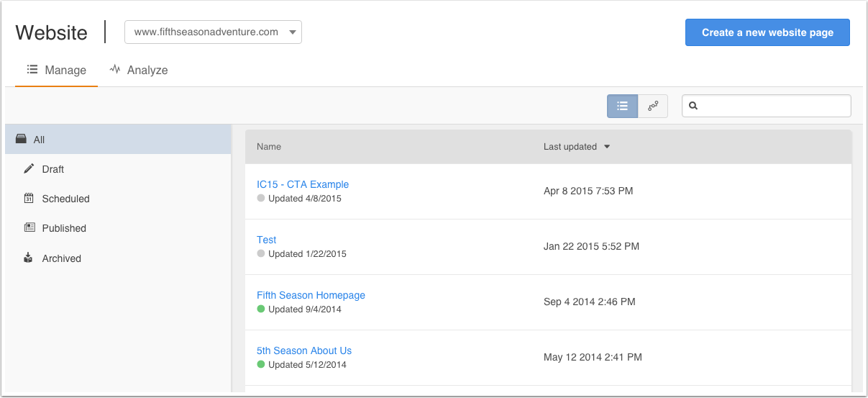
Task: Click the All inbox tray icon
Action: (x=22, y=140)
